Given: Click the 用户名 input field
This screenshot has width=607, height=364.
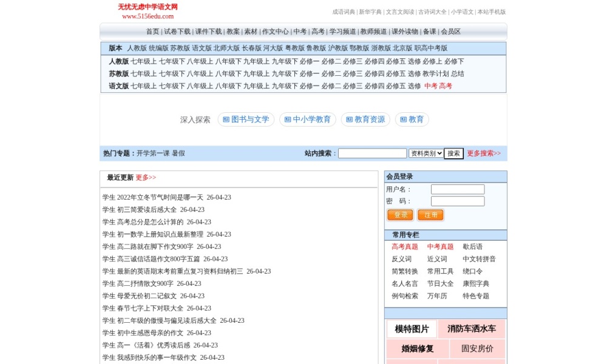Looking at the screenshot, I should click(458, 189).
